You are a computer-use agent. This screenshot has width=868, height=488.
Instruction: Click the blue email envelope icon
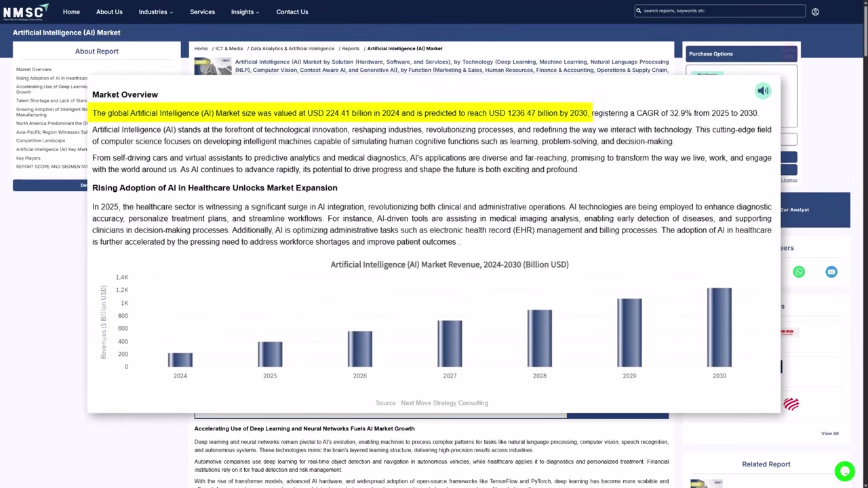pos(831,272)
